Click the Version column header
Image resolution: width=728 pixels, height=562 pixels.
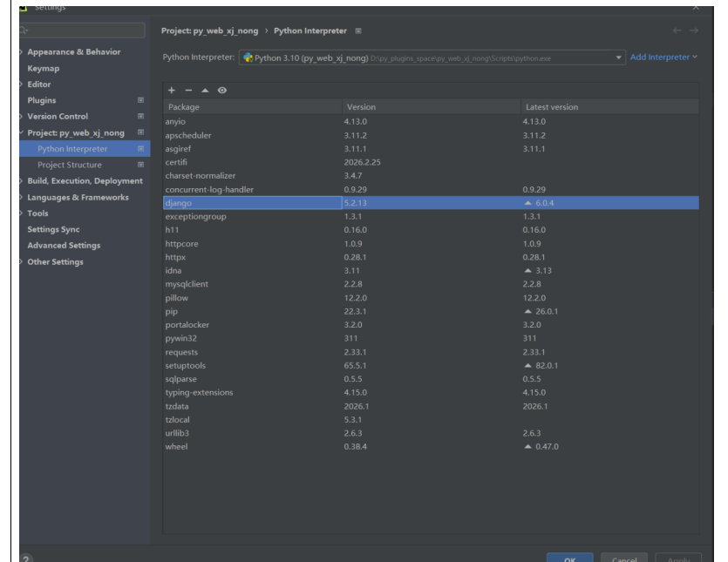432,107
